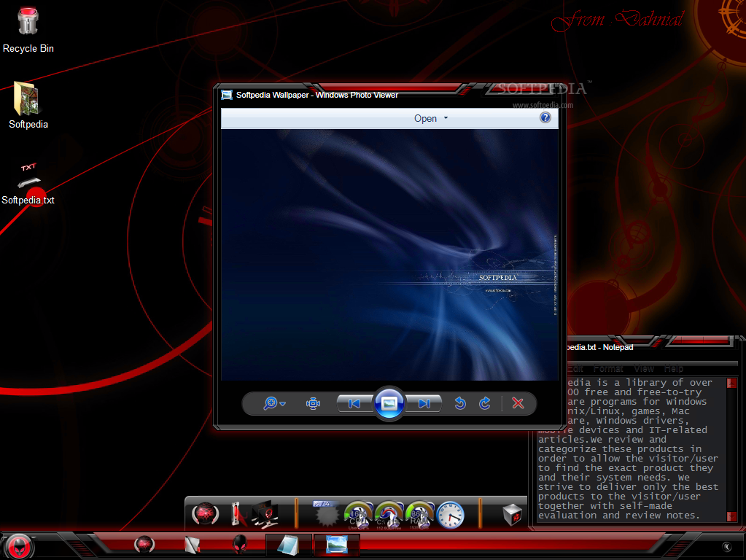Screen dimensions: 746x560
Task: Click the alien head icon on the taskbar
Action: click(x=240, y=544)
